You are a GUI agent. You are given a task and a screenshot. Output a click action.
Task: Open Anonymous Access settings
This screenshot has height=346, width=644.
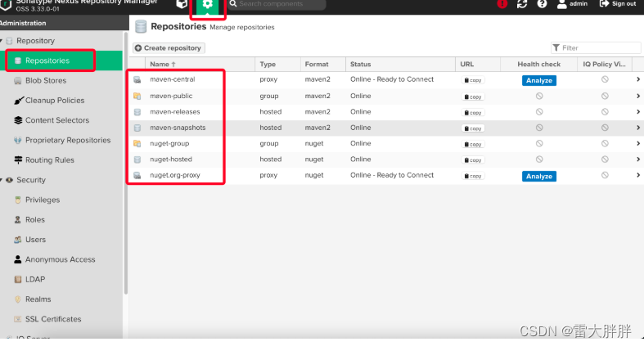(60, 259)
